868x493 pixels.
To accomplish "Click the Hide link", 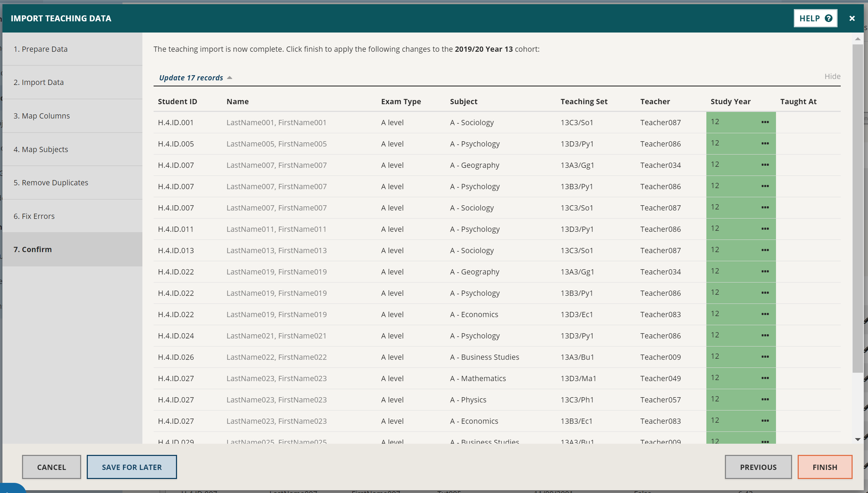I will click(x=832, y=76).
